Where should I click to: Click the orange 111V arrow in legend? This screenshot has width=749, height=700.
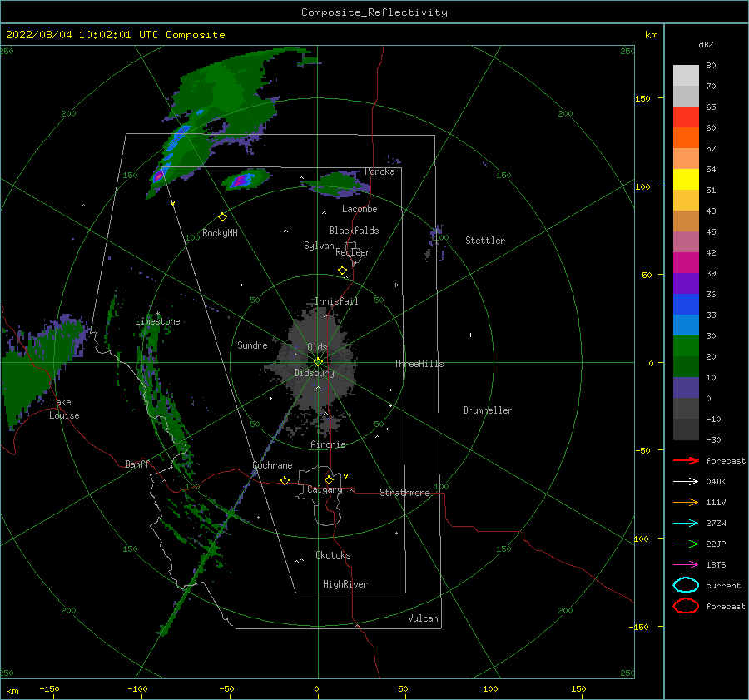pos(686,502)
